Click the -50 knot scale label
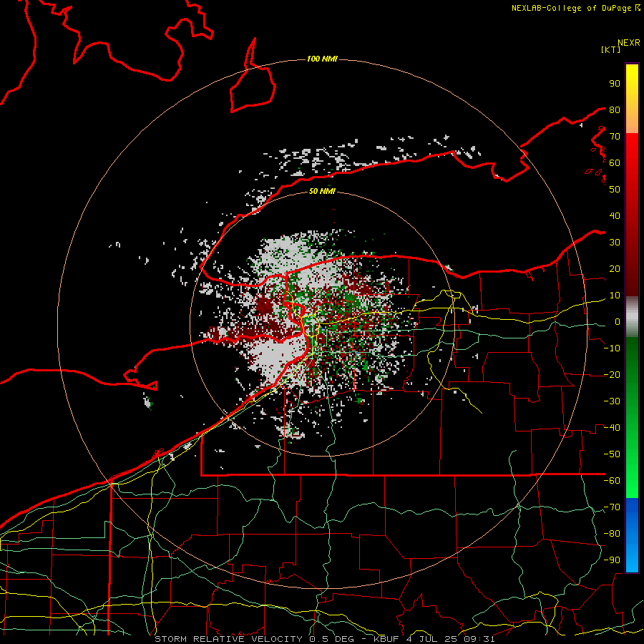Image resolution: width=644 pixels, height=644 pixels. (612, 454)
